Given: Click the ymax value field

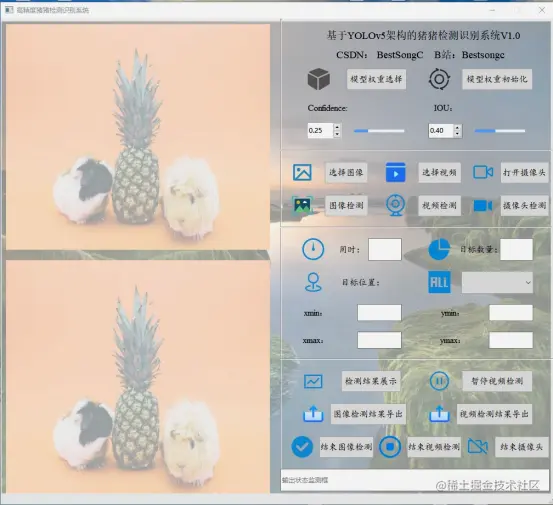Looking at the screenshot, I should point(511,340).
